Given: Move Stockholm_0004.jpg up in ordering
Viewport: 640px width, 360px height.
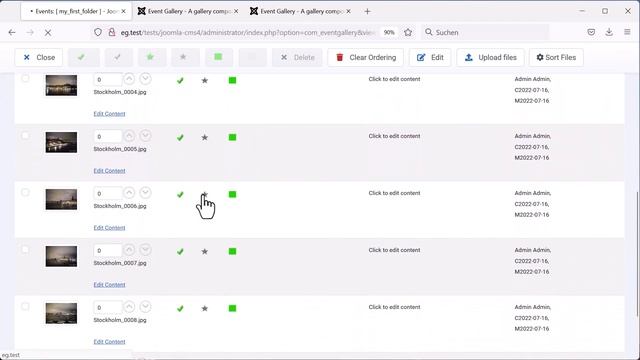Looking at the screenshot, I should click(x=129, y=79).
